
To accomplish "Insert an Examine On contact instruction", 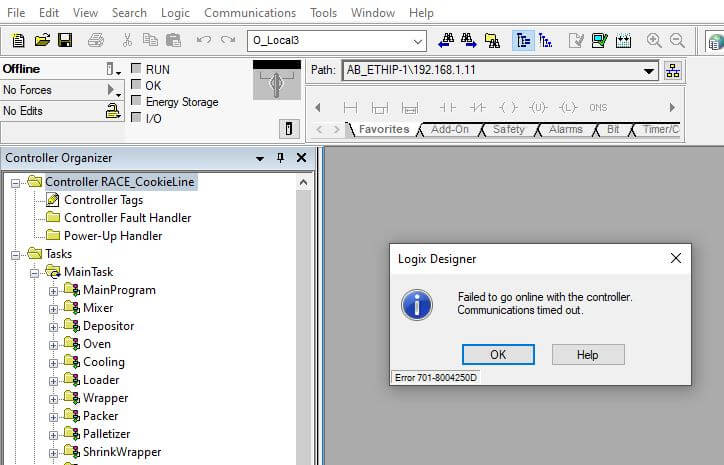I will tap(447, 108).
